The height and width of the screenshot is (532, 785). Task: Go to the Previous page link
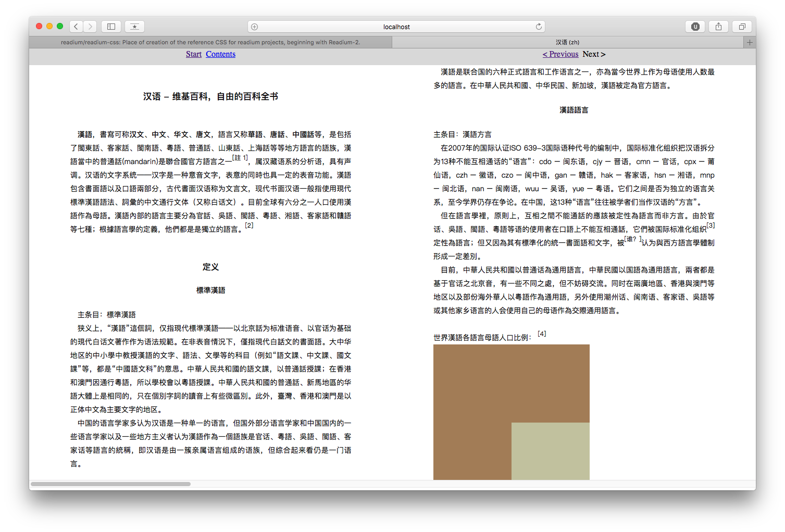[560, 54]
